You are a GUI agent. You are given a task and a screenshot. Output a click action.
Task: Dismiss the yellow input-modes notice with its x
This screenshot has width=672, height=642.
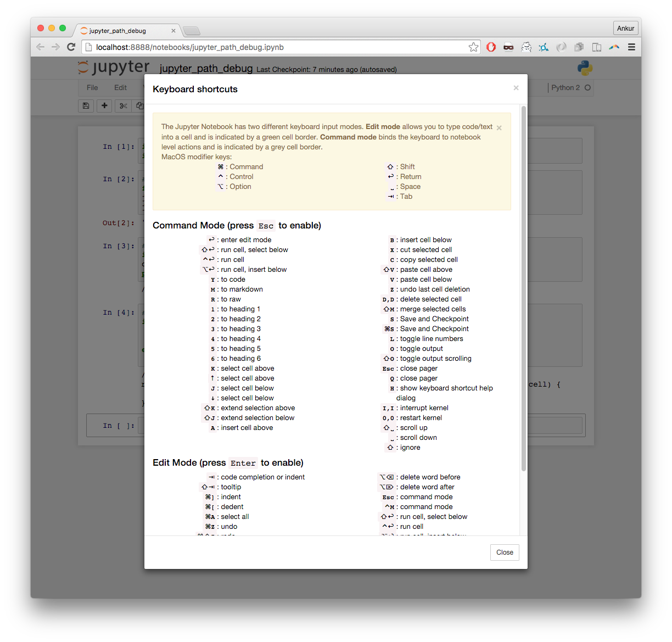pos(499,127)
